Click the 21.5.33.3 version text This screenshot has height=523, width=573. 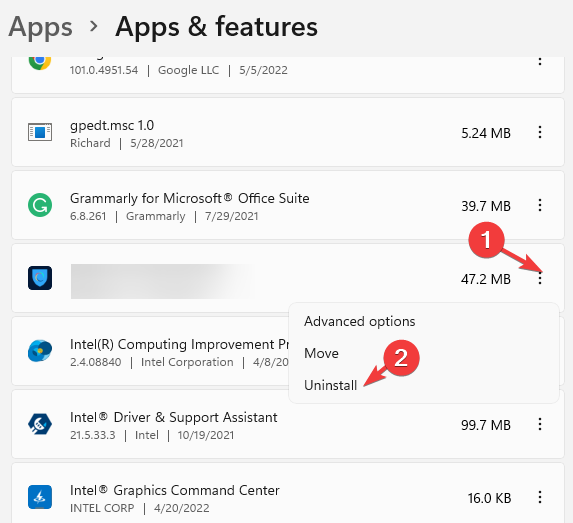pyautogui.click(x=92, y=435)
